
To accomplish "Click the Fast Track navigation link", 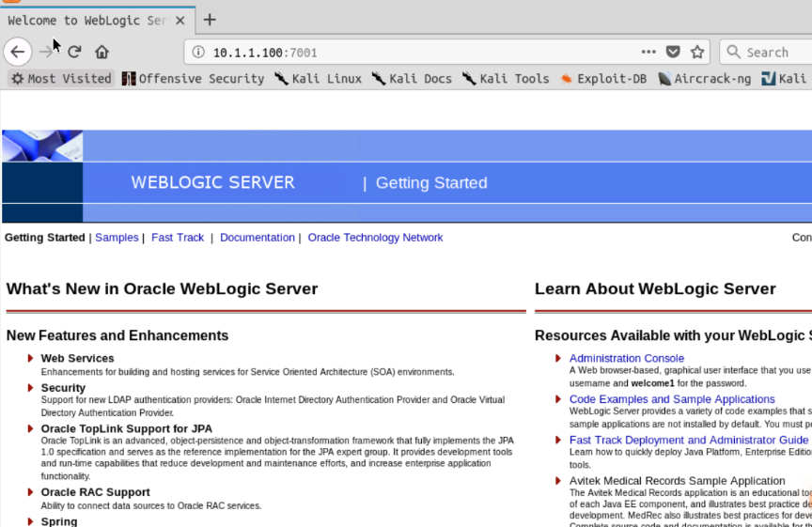I will point(178,238).
